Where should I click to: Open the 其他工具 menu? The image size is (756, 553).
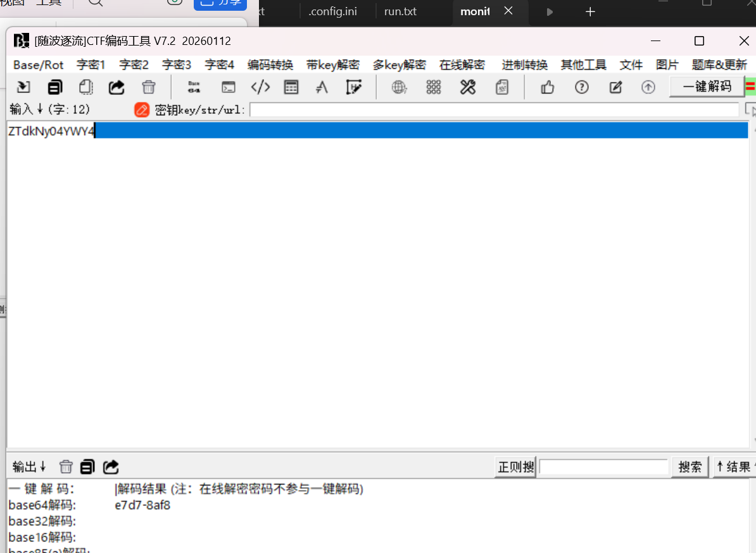click(x=583, y=65)
